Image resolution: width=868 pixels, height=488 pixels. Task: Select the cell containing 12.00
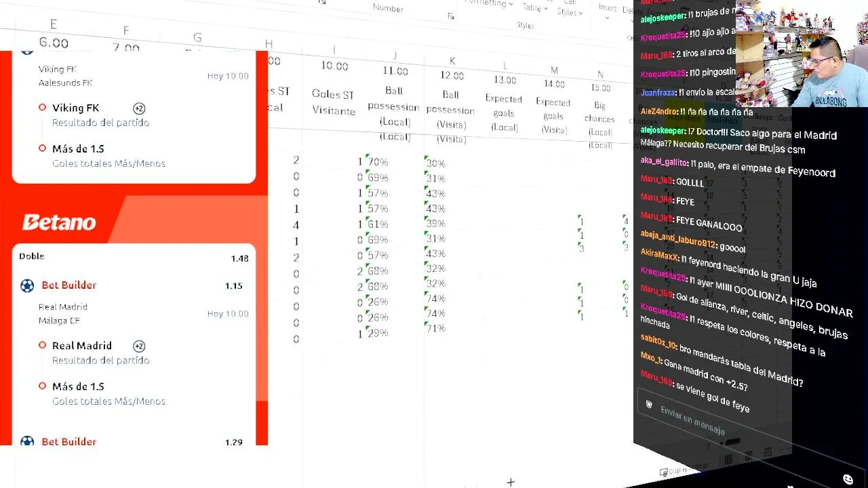tap(452, 75)
